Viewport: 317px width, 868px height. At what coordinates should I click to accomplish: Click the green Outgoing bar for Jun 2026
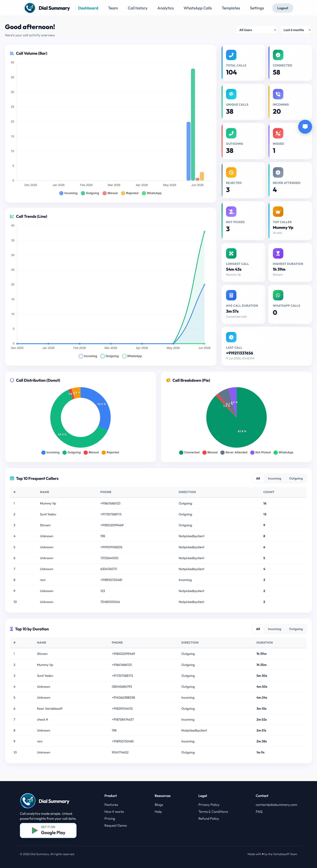pyautogui.click(x=193, y=125)
